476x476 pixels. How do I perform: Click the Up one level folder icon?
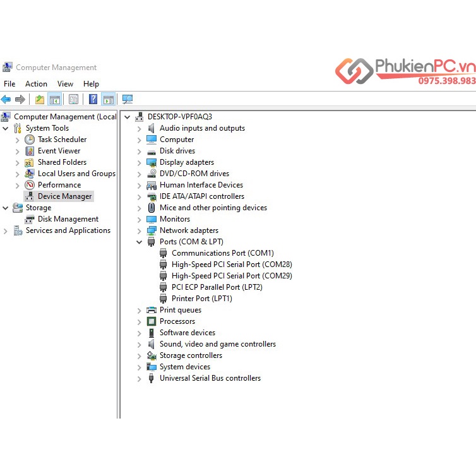pyautogui.click(x=40, y=99)
